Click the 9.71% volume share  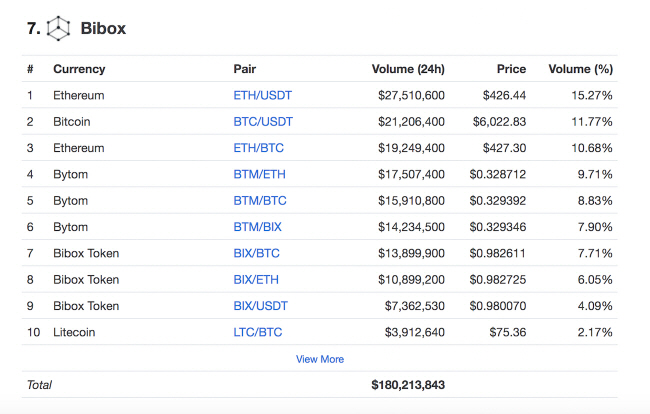(x=595, y=174)
